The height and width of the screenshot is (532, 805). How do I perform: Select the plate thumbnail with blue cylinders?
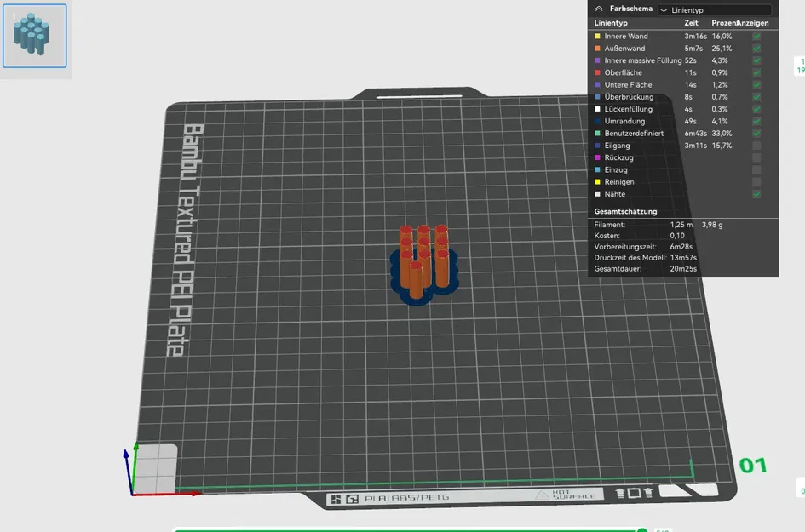point(34,36)
